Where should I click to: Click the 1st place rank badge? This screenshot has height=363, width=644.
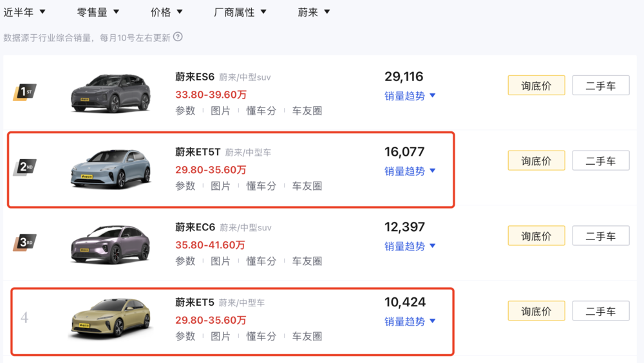coord(24,93)
